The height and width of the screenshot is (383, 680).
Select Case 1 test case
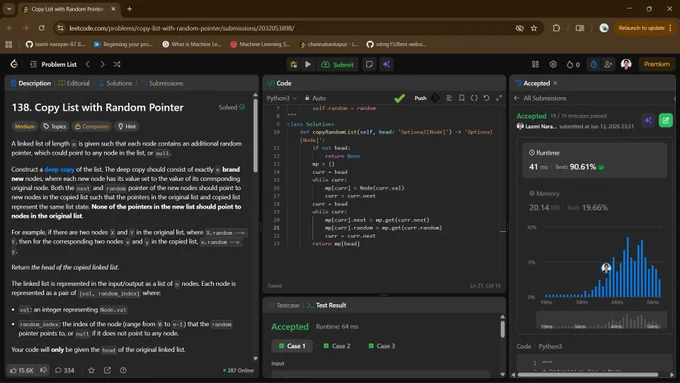click(292, 346)
